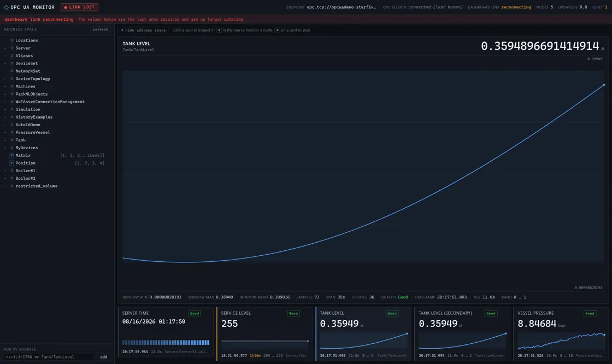The height and width of the screenshot is (364, 612).
Task: Click the DASHBOARD LINK reconnecting status
Action: [499, 7]
